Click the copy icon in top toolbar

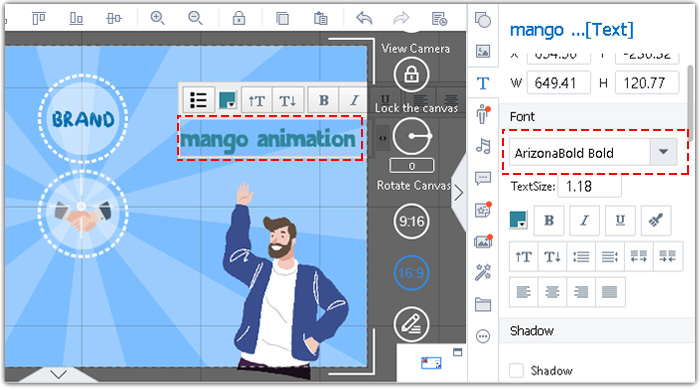coord(282,18)
